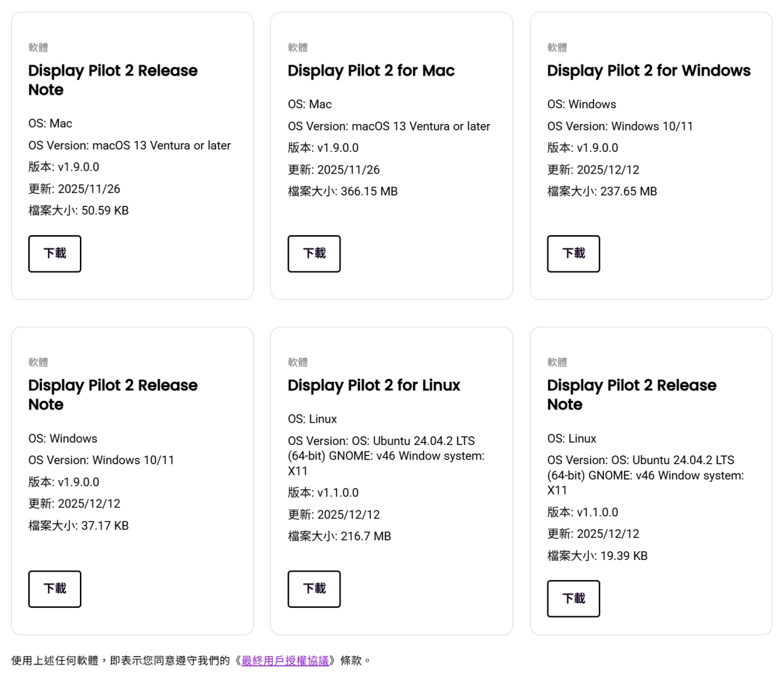
Task: Open the 最終用戶授權協議 license agreement link
Action: coord(285,661)
